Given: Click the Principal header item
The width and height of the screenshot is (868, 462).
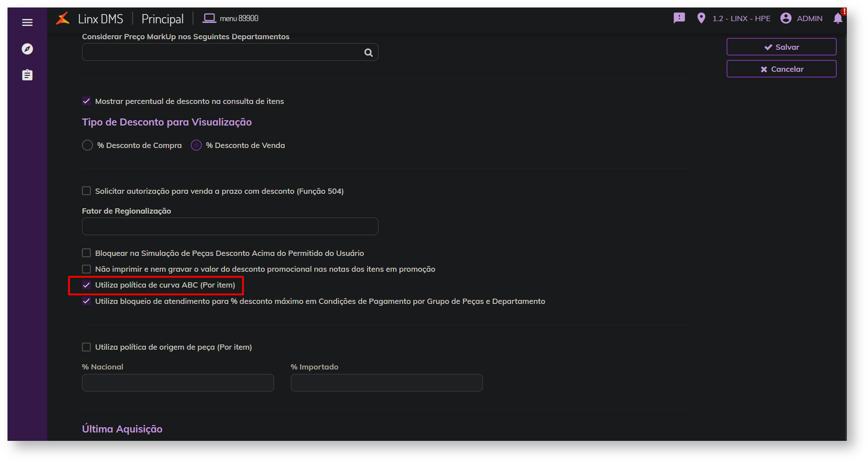Looking at the screenshot, I should (x=163, y=19).
